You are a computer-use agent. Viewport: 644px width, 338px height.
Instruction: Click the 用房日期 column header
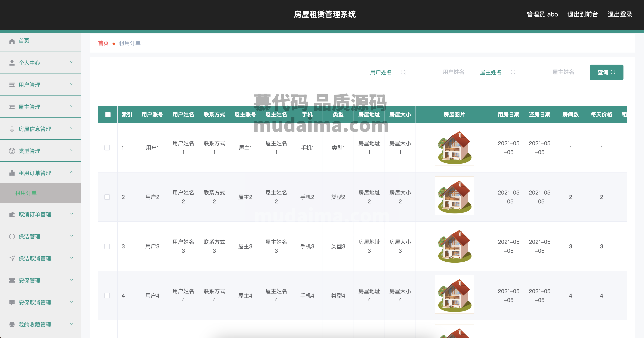508,115
